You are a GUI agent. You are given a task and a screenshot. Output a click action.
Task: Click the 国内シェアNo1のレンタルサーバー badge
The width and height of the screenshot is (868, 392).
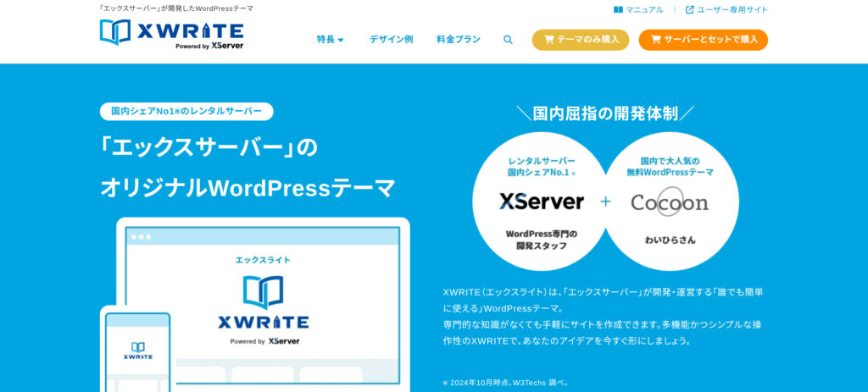(186, 111)
